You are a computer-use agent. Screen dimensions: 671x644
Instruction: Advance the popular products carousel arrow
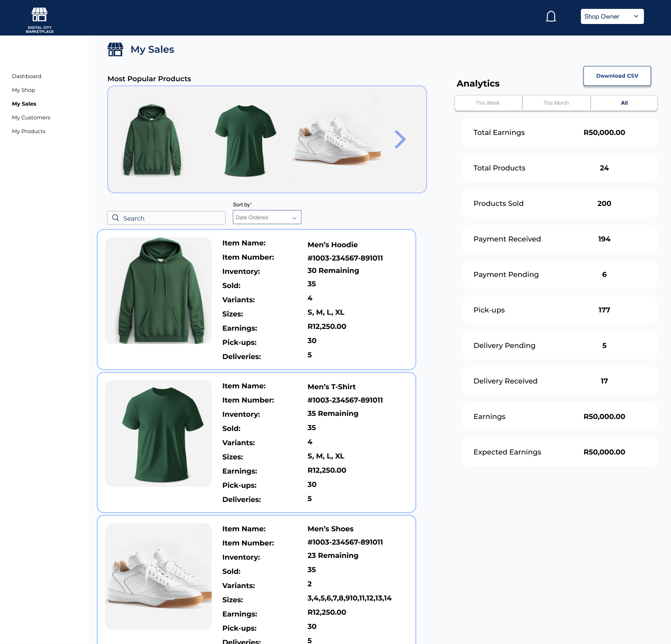400,139
